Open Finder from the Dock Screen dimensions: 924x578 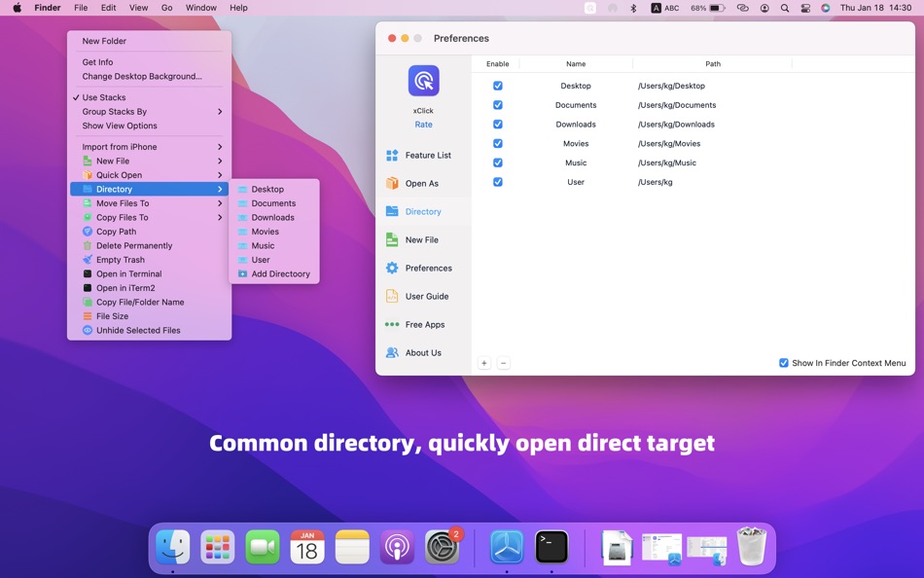(x=173, y=547)
